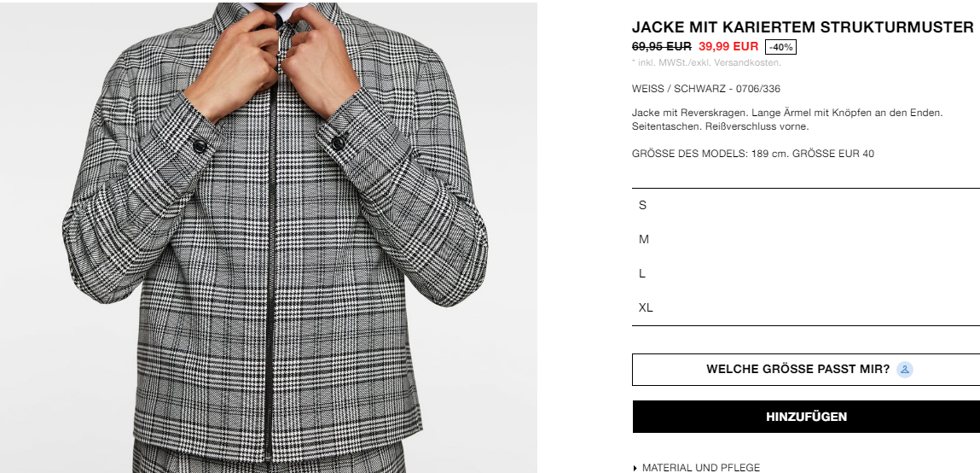Click the Jacke mit Reverskragen description text
Image resolution: width=980 pixels, height=473 pixels.
(x=787, y=120)
